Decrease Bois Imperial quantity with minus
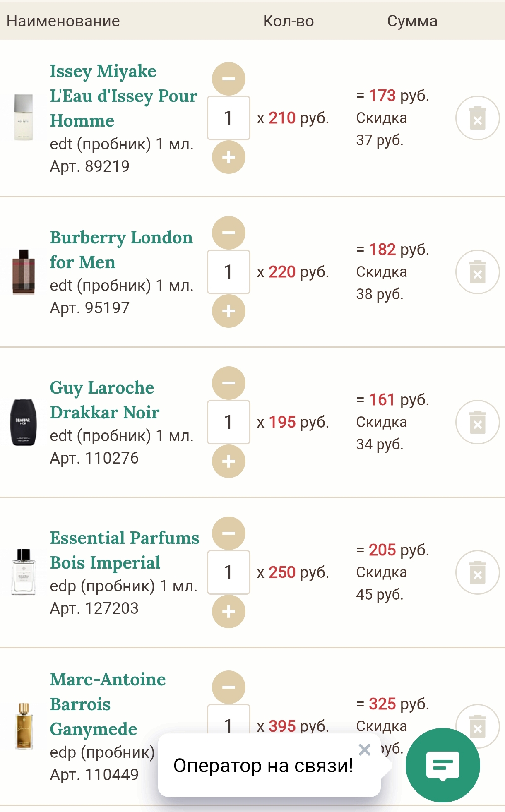Screen dimensions: 505x812 pos(228,533)
